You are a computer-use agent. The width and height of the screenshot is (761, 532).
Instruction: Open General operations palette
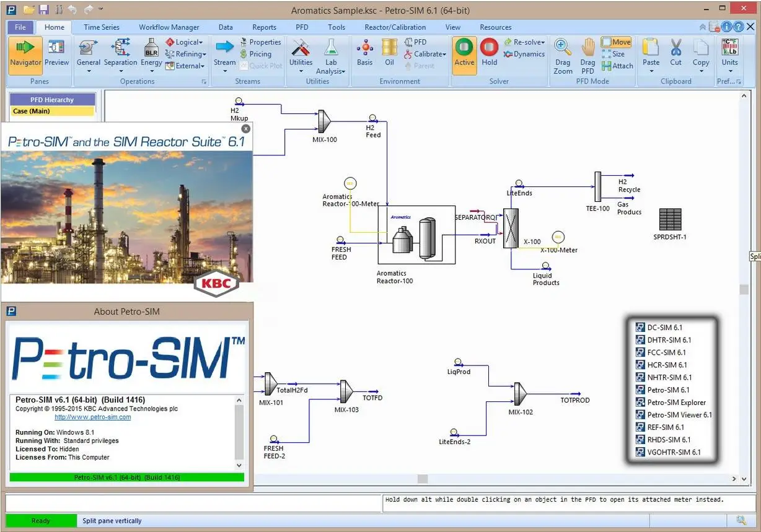pos(89,55)
